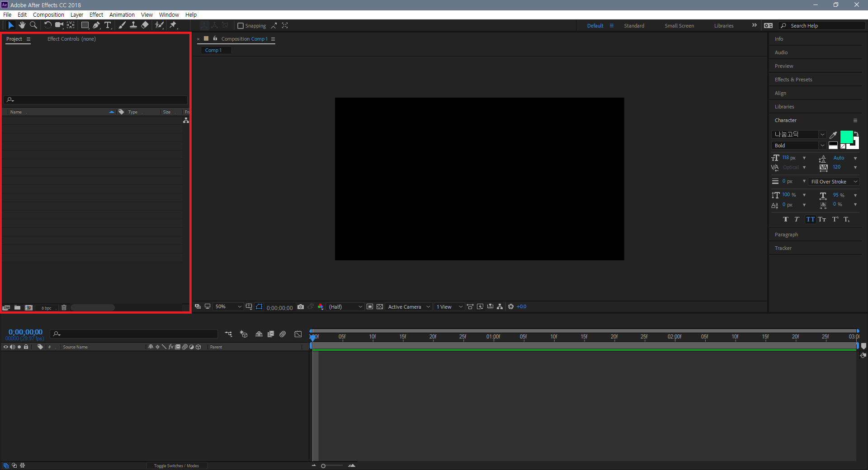Switch to Effect Controls tab
The image size is (868, 470).
tap(71, 39)
